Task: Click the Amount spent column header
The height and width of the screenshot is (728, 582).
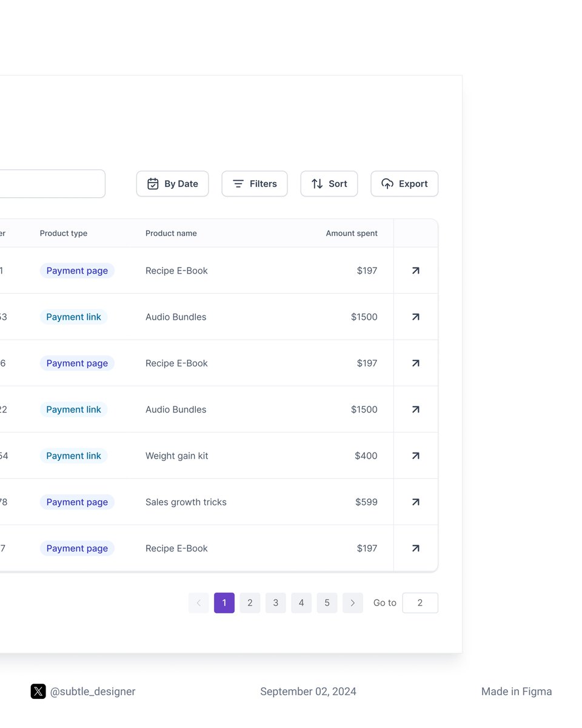Action: [352, 234]
